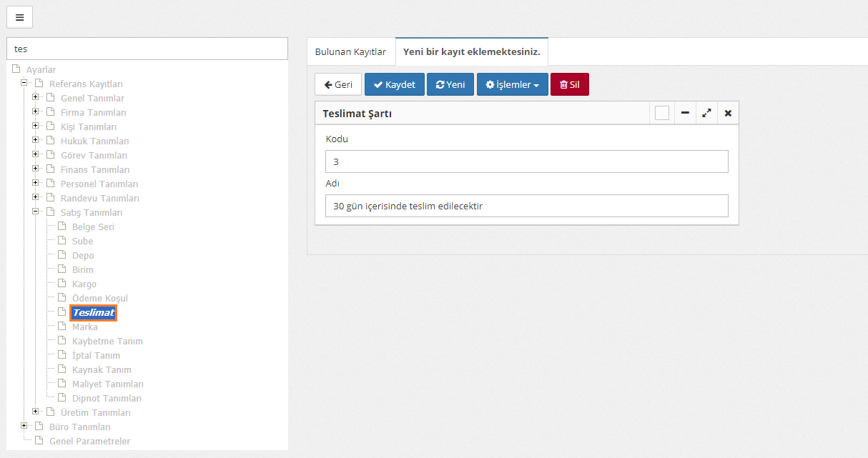
Task: Expand Teslimat Şartı panel to fullscreen
Action: coord(706,113)
